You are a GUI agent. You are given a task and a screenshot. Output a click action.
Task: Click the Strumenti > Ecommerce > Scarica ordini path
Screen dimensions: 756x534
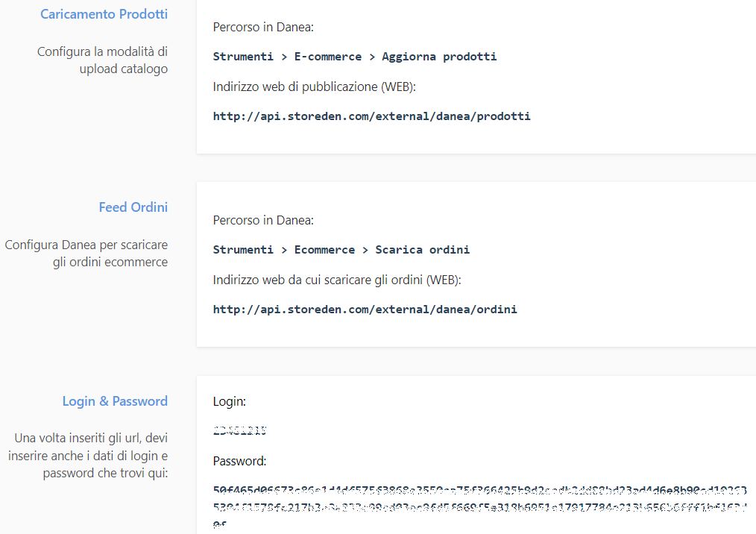341,250
